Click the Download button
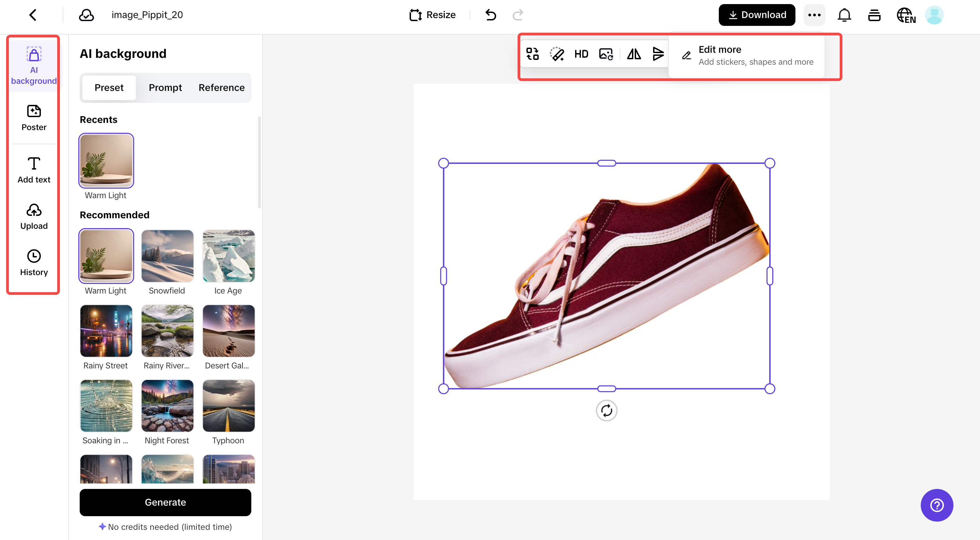Viewport: 980px width, 540px height. coord(757,15)
